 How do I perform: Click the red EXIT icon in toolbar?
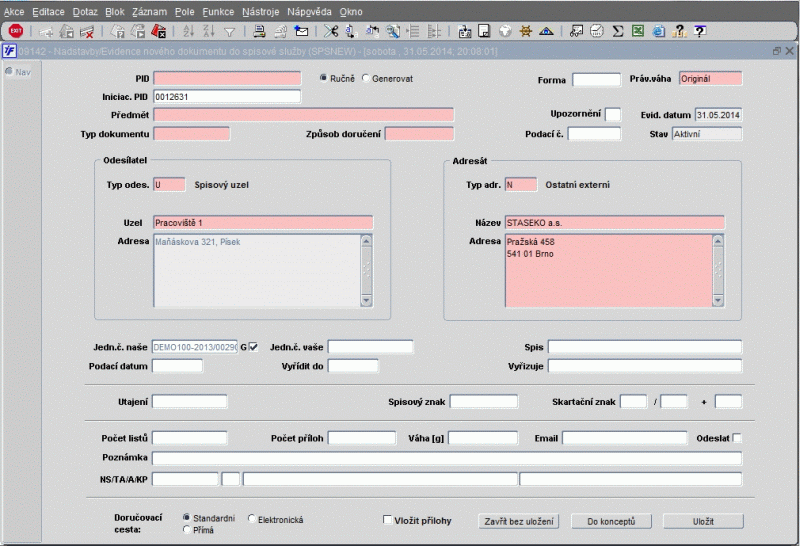tap(16, 31)
